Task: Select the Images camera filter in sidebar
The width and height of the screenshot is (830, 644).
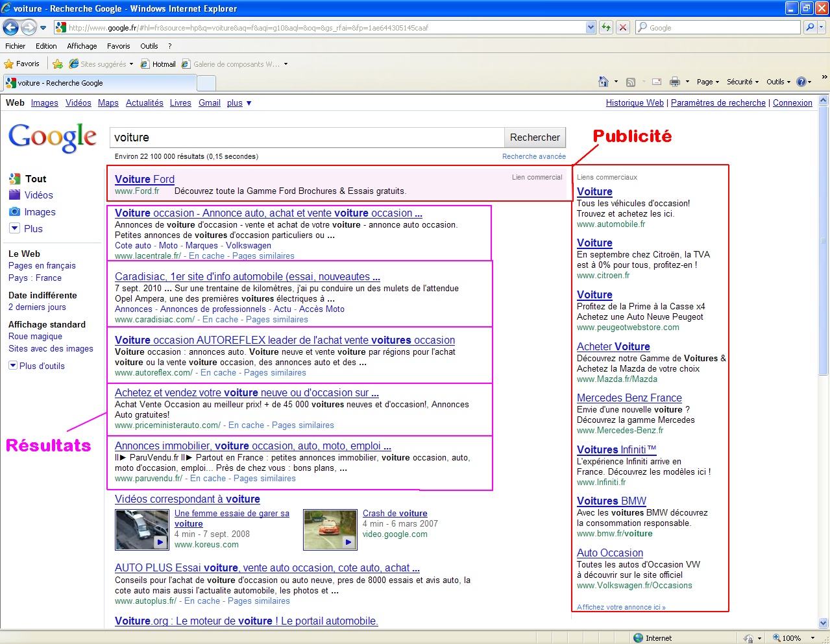Action: [14, 211]
